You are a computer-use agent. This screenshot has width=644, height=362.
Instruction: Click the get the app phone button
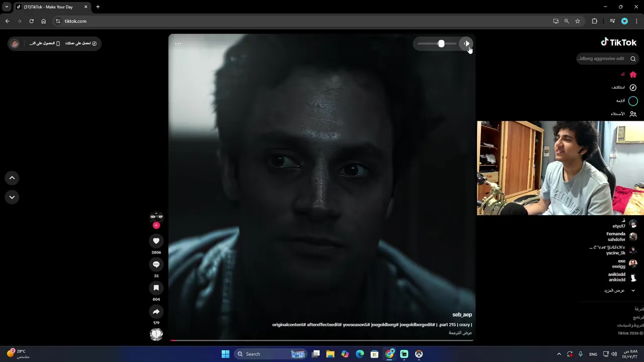coord(45,44)
